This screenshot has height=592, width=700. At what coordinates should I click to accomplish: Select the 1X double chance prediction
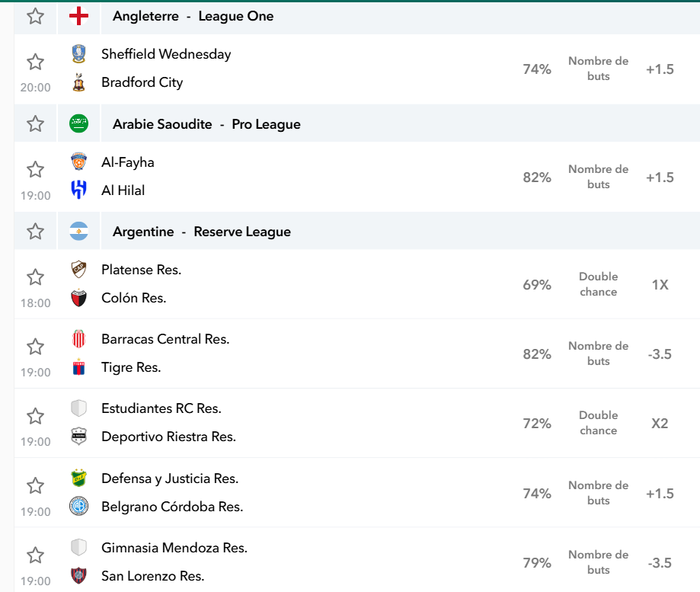660,284
